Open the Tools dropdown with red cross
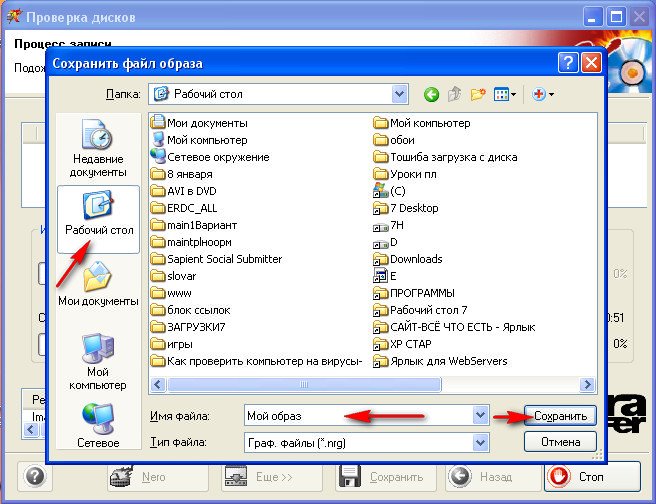 (543, 95)
